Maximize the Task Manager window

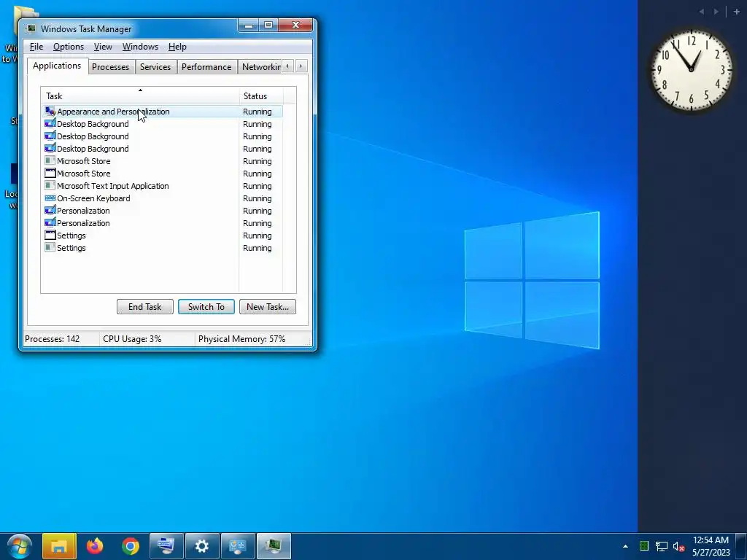[268, 26]
